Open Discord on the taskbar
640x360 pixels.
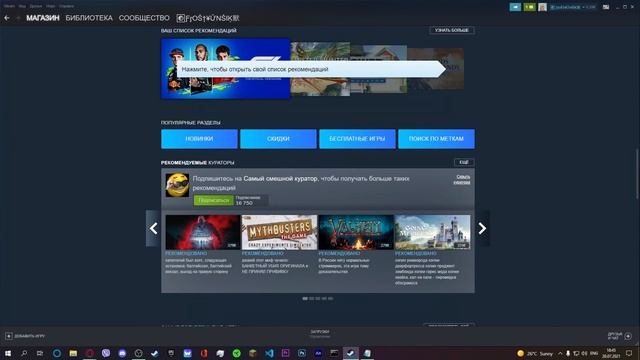(122, 353)
